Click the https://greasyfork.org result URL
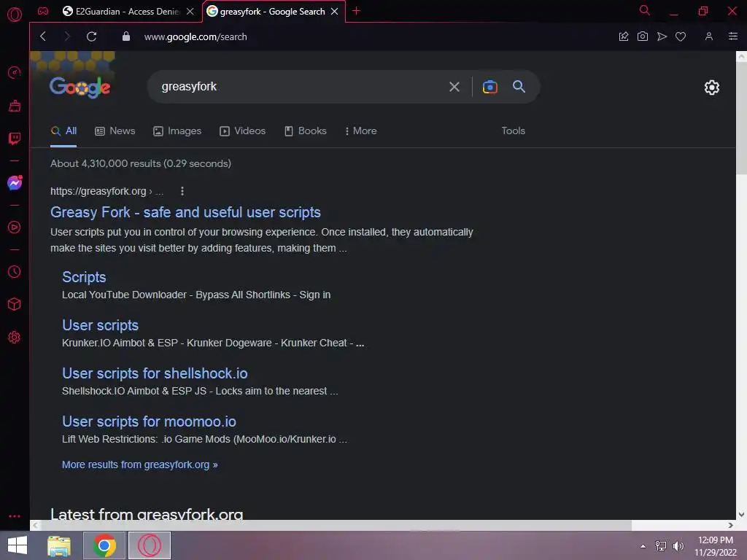This screenshot has height=560, width=747. [98, 191]
